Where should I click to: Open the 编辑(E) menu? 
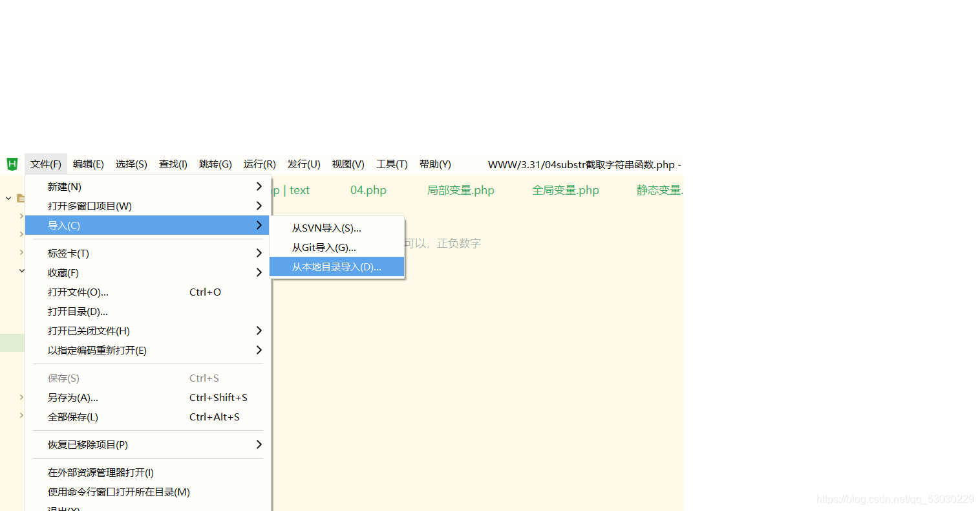pyautogui.click(x=88, y=164)
